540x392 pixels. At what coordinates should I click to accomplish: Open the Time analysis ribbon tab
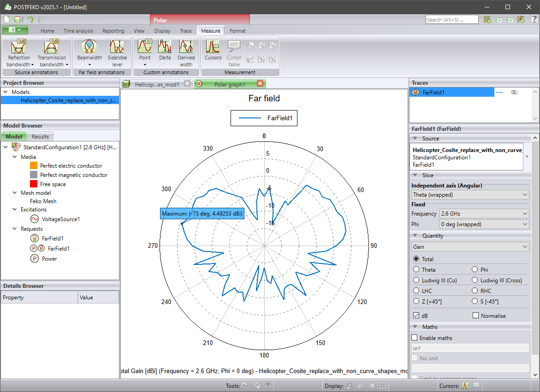pyautogui.click(x=78, y=30)
